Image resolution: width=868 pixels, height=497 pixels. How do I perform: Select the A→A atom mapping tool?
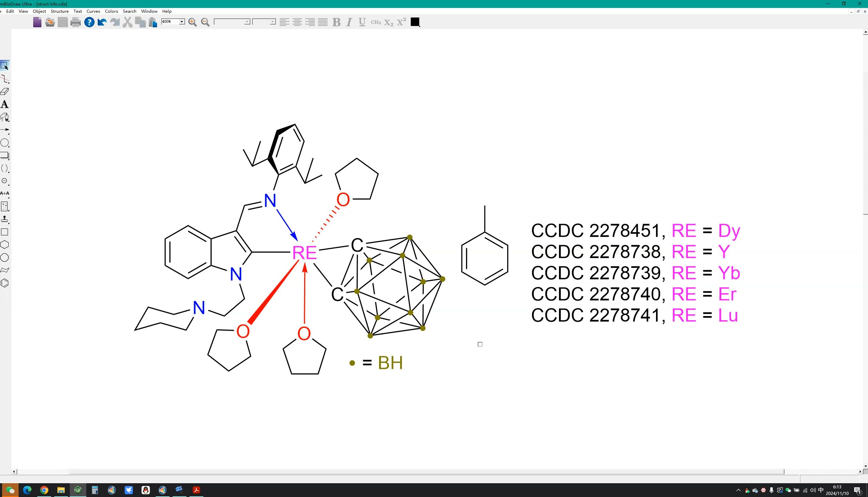tap(4, 193)
